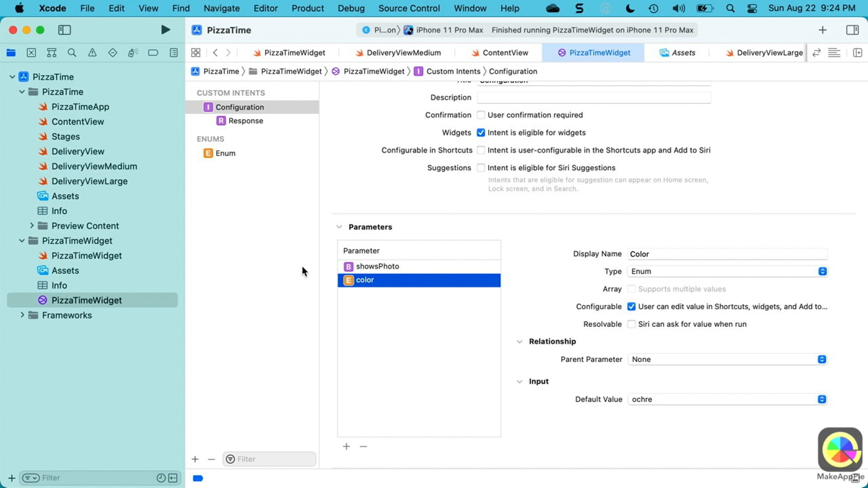Open Control Center in menu bar
The width and height of the screenshot is (868, 488).
point(752,8)
